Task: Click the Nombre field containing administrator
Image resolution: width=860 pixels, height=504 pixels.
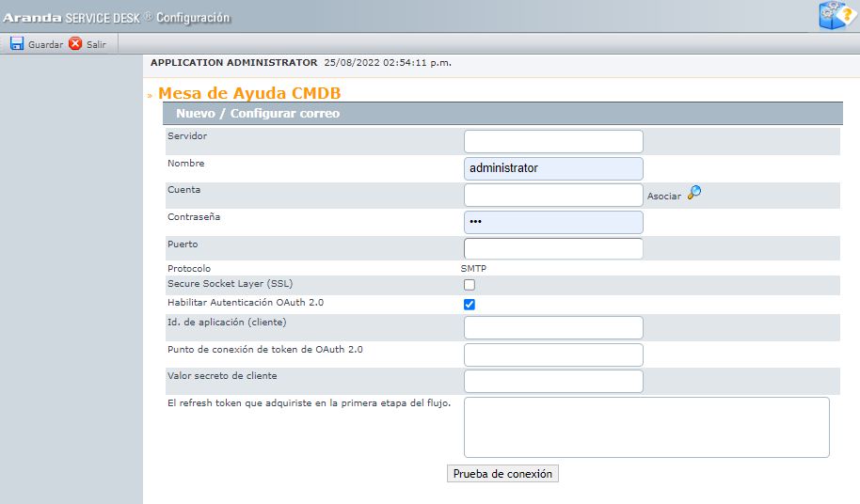Action: point(553,168)
